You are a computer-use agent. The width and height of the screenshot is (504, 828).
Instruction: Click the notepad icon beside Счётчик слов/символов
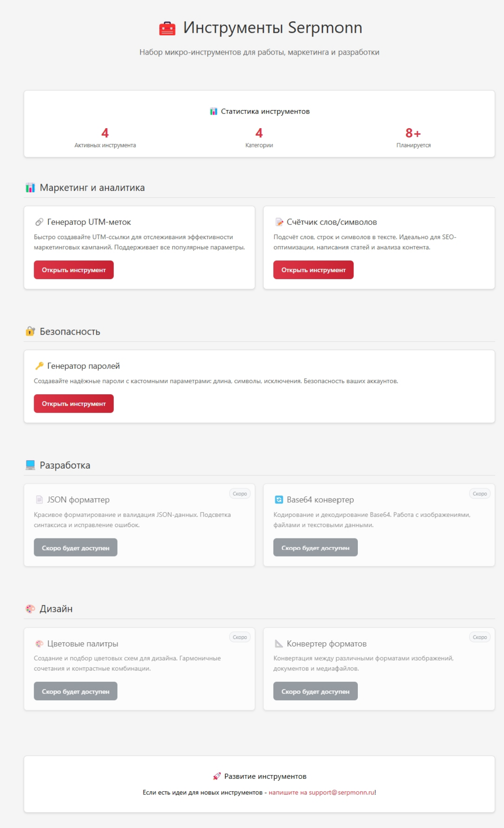279,222
